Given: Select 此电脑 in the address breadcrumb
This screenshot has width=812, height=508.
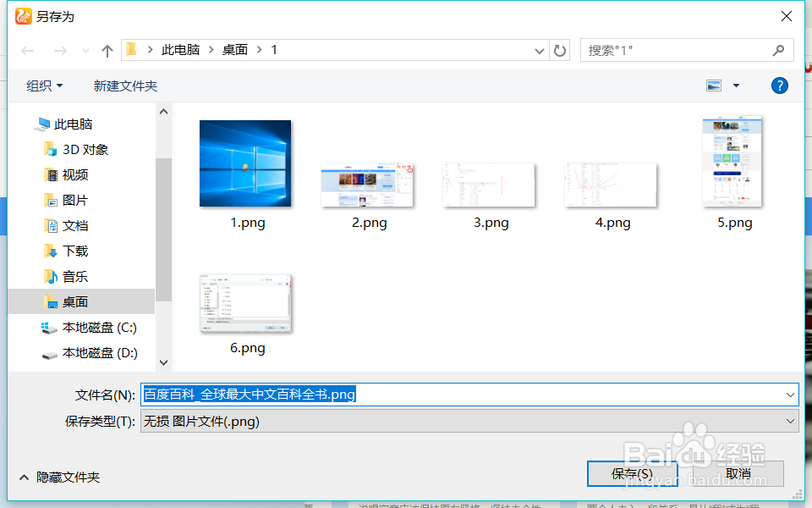Looking at the screenshot, I should (x=180, y=50).
